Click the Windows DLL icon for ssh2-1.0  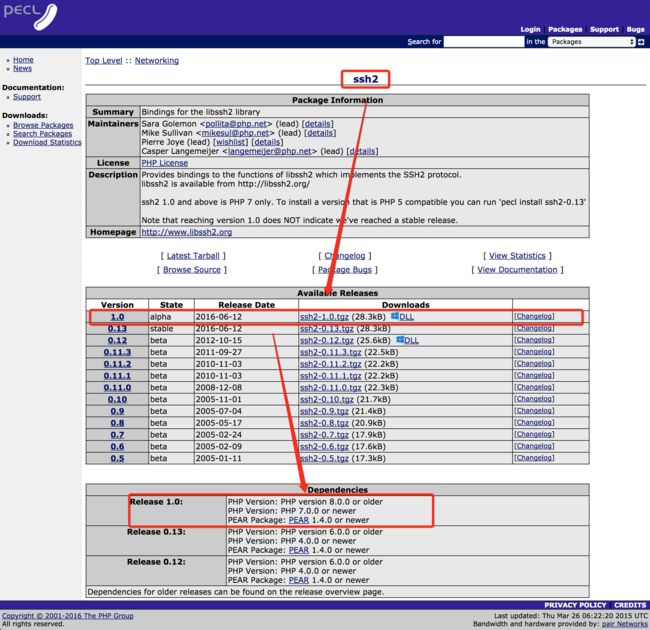(x=395, y=316)
